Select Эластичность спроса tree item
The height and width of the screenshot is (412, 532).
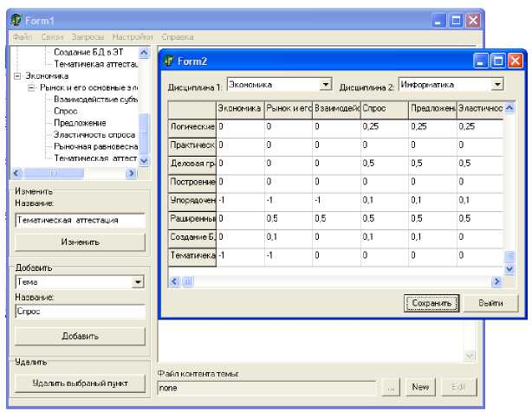point(94,135)
